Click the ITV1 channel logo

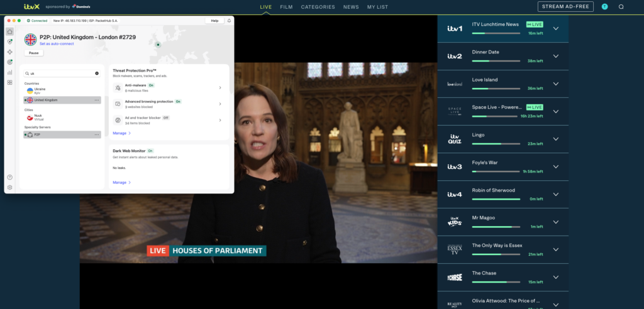tap(455, 29)
